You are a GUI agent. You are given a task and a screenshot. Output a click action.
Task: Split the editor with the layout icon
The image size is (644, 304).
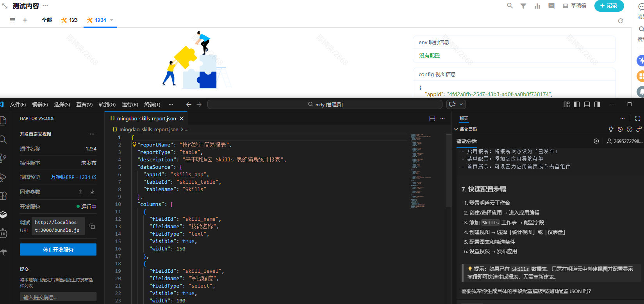432,118
